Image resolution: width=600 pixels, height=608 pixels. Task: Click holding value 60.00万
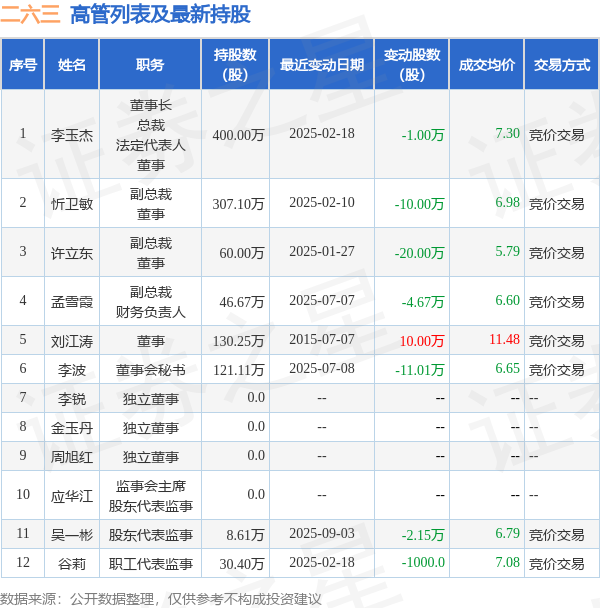click(242, 253)
